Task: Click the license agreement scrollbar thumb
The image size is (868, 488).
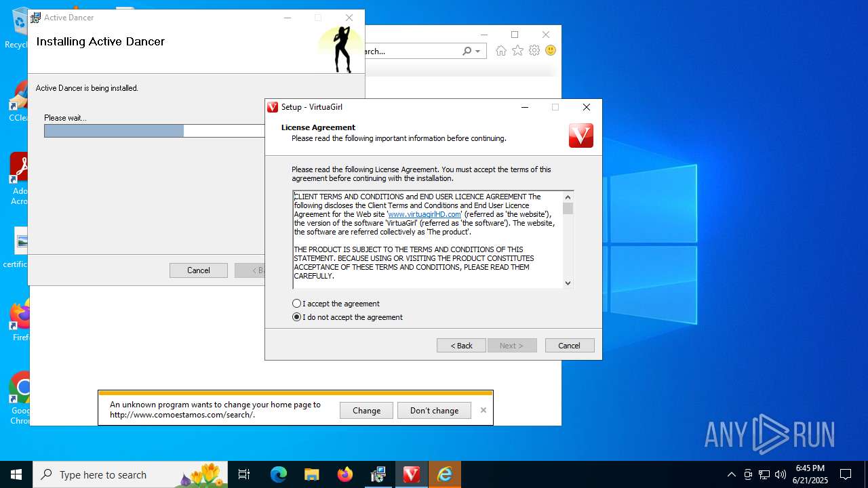Action: (568, 208)
